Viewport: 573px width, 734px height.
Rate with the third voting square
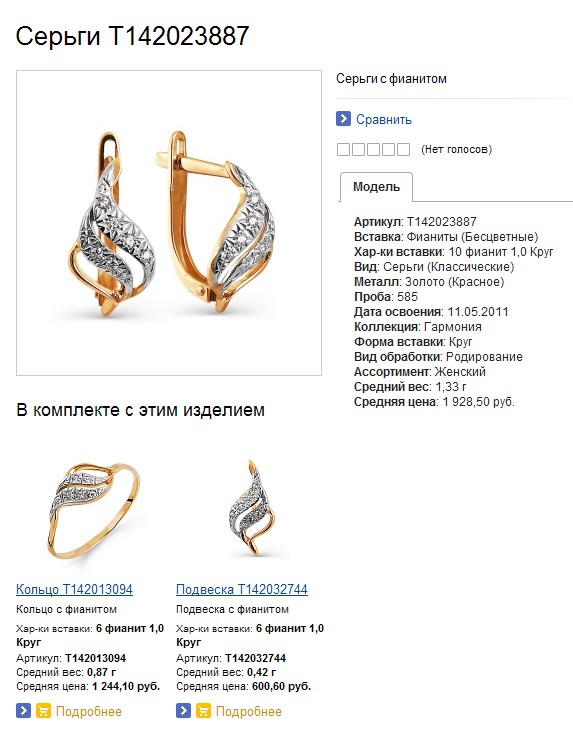pos(373,150)
